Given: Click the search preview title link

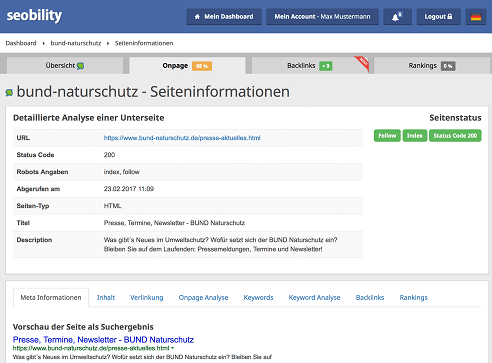Looking at the screenshot, I should point(103,340).
